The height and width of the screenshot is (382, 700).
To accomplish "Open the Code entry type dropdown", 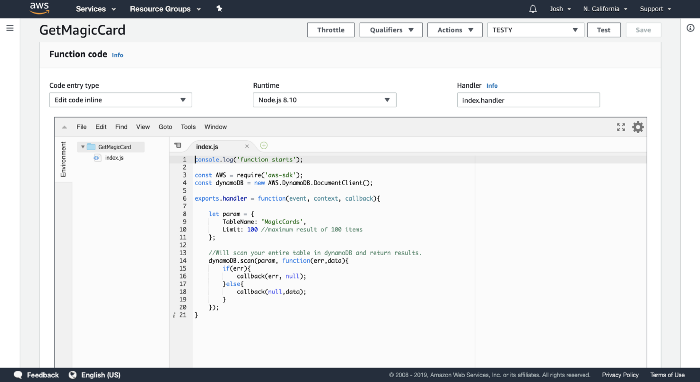I will coord(121,100).
